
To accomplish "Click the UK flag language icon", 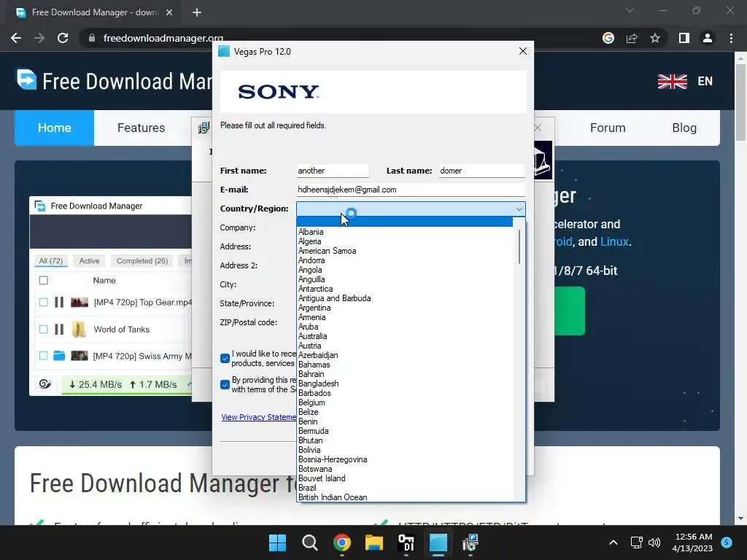I will tap(672, 82).
